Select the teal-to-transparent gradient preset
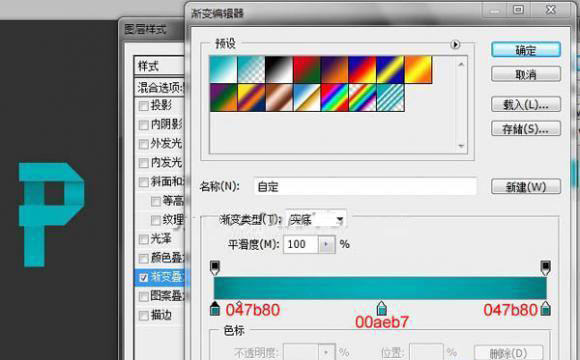 251,70
